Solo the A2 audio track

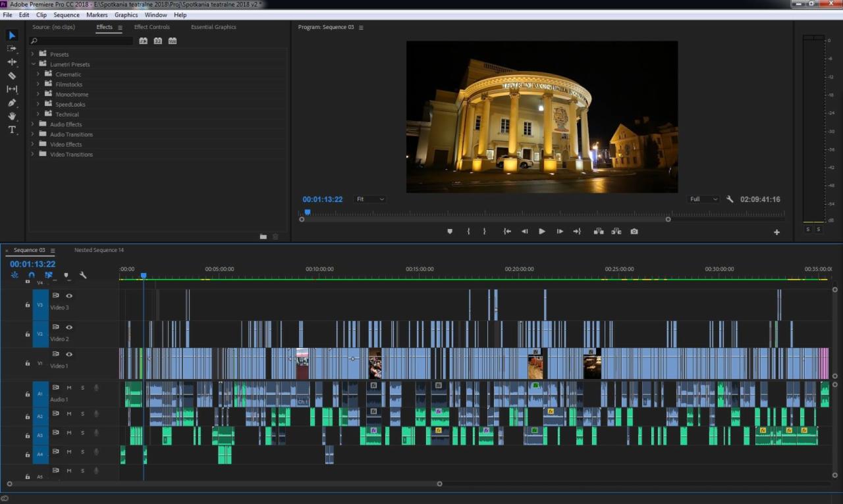[x=82, y=415]
